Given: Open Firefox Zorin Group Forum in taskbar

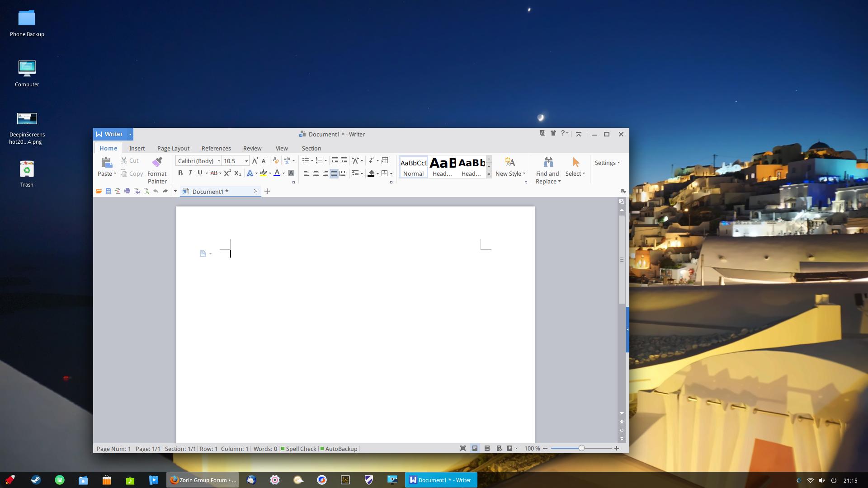Looking at the screenshot, I should pos(203,480).
